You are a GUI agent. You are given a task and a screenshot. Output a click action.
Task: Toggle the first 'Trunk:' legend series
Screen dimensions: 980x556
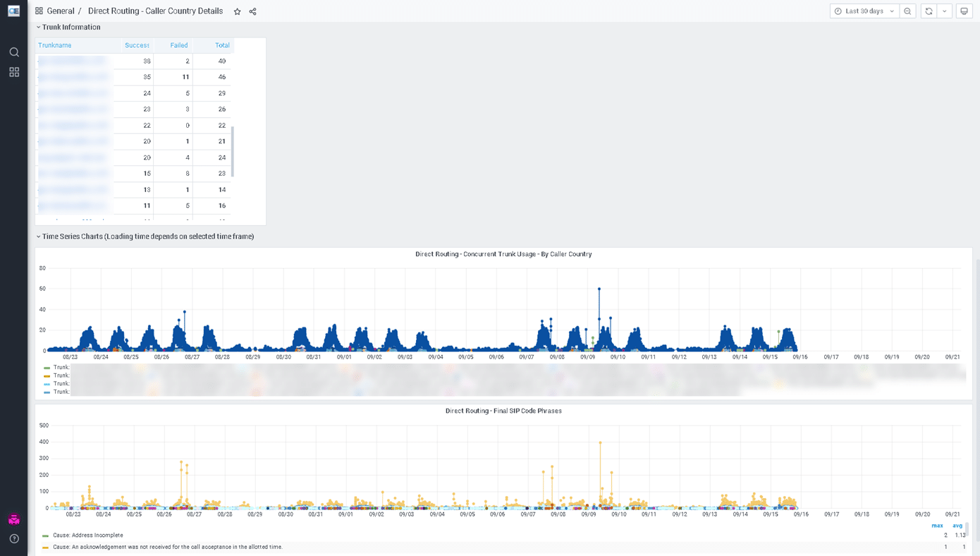tap(61, 368)
